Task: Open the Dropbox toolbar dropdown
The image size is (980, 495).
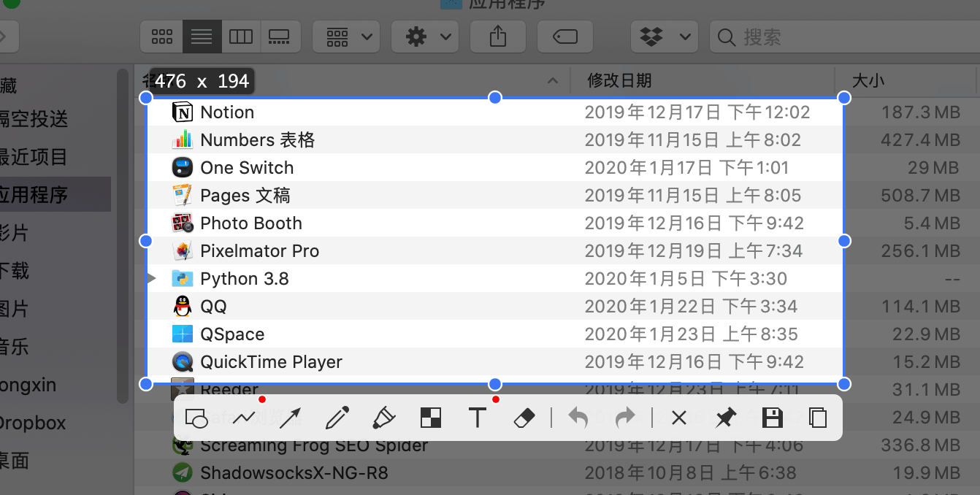Action: tap(665, 37)
